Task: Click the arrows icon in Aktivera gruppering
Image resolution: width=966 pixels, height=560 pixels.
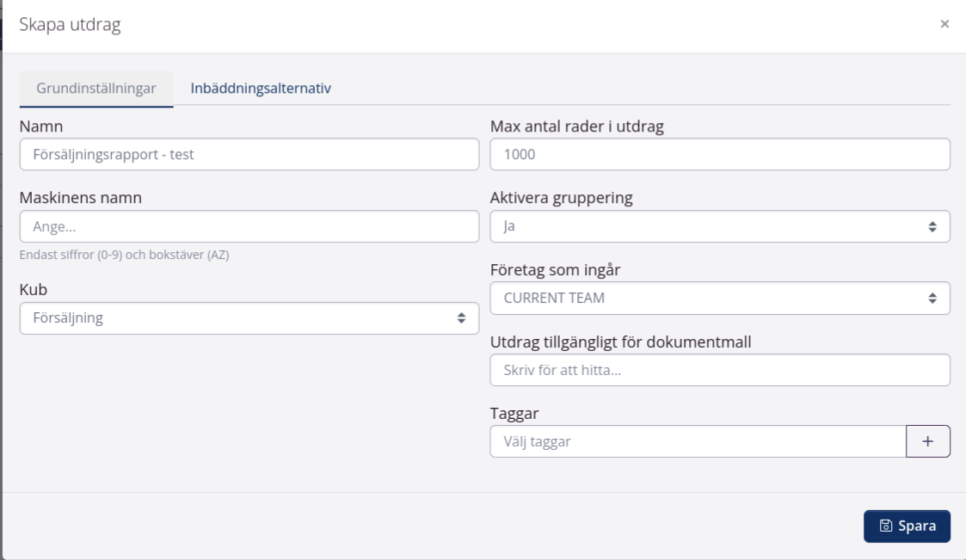Action: pos(932,227)
